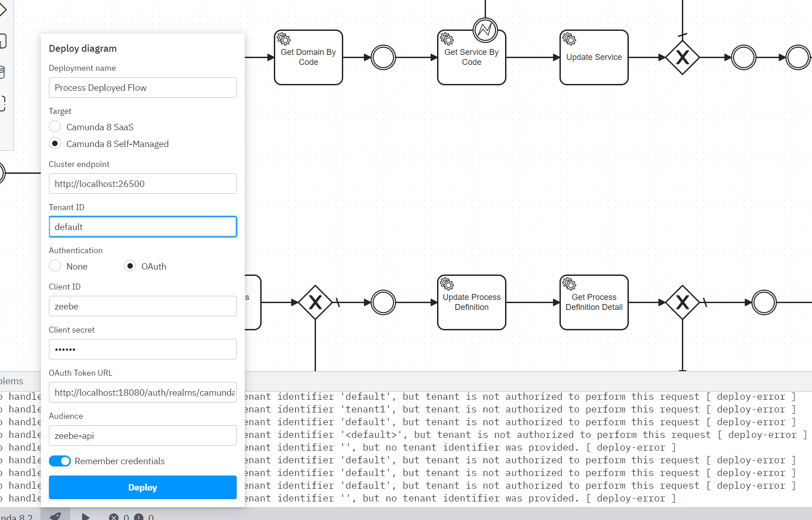Select the Update Process Definition task

coord(472,302)
